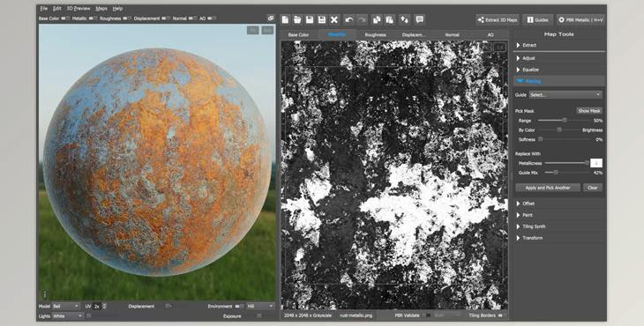644x326 pixels.
Task: Open the Guide Select dropdown
Action: [565, 95]
